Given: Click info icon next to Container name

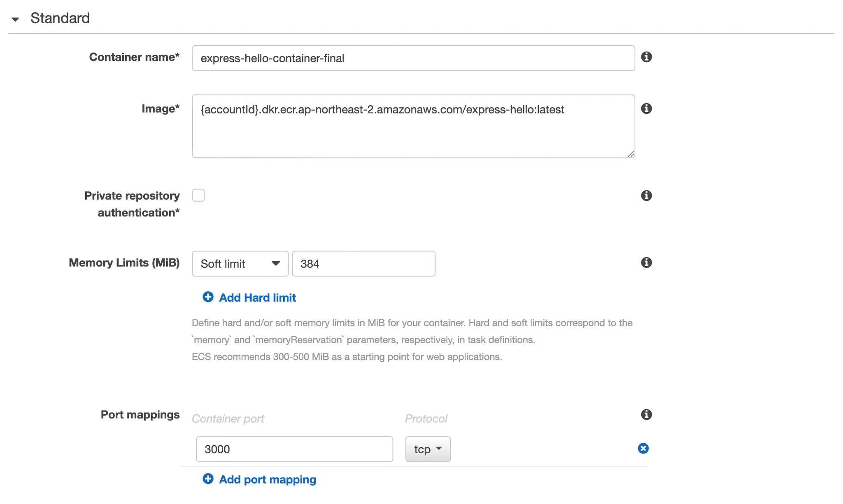Looking at the screenshot, I should [x=646, y=57].
